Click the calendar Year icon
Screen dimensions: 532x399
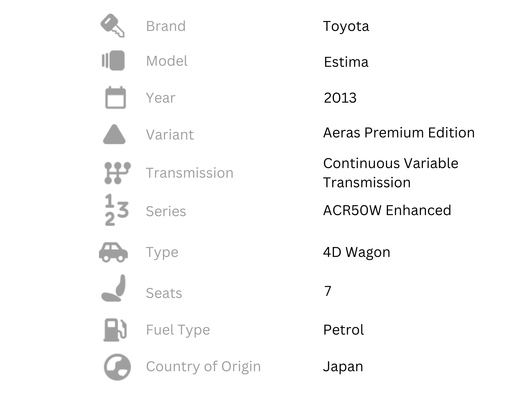[116, 97]
